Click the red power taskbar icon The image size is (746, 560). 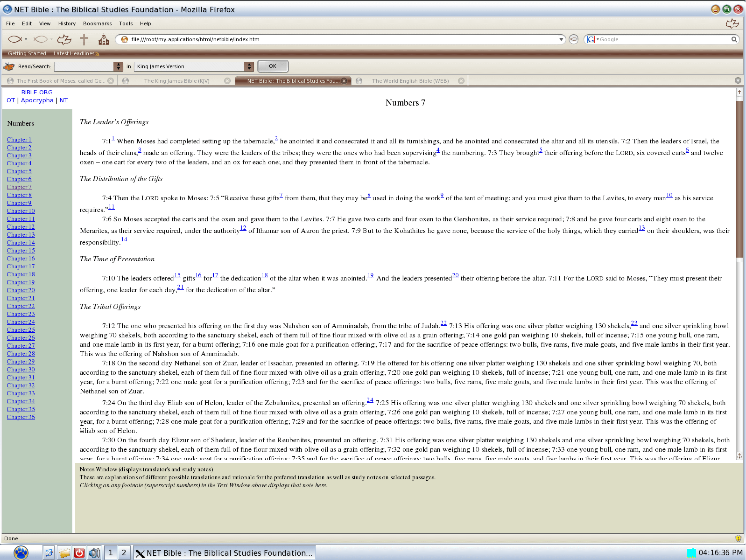pyautogui.click(x=79, y=552)
